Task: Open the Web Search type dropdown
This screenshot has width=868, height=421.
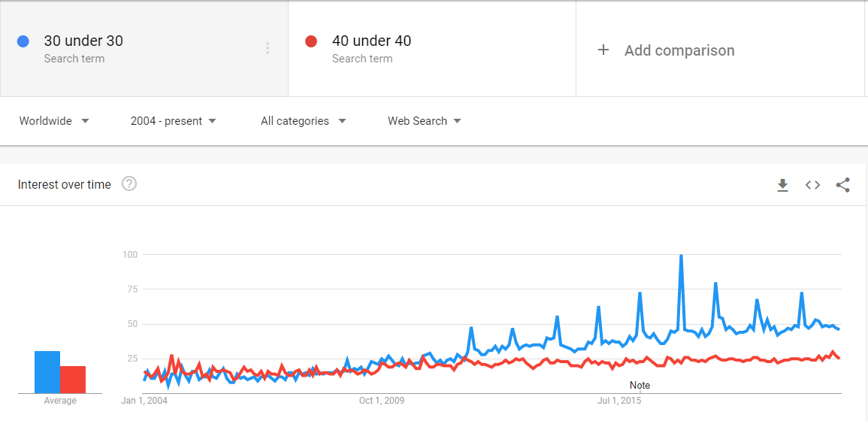Action: [x=425, y=121]
